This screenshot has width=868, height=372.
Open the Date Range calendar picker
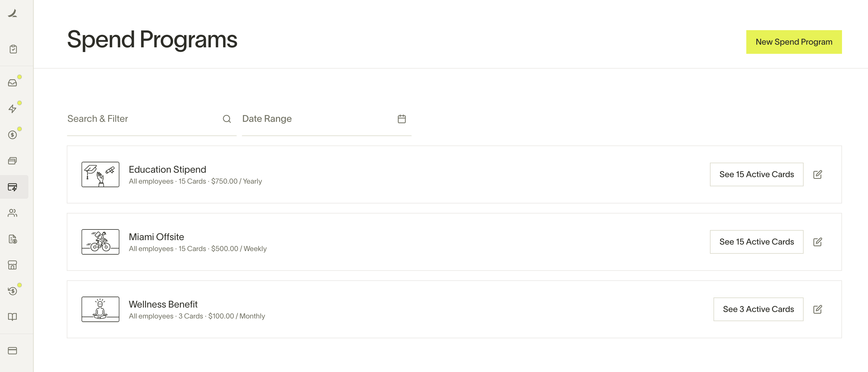point(401,119)
